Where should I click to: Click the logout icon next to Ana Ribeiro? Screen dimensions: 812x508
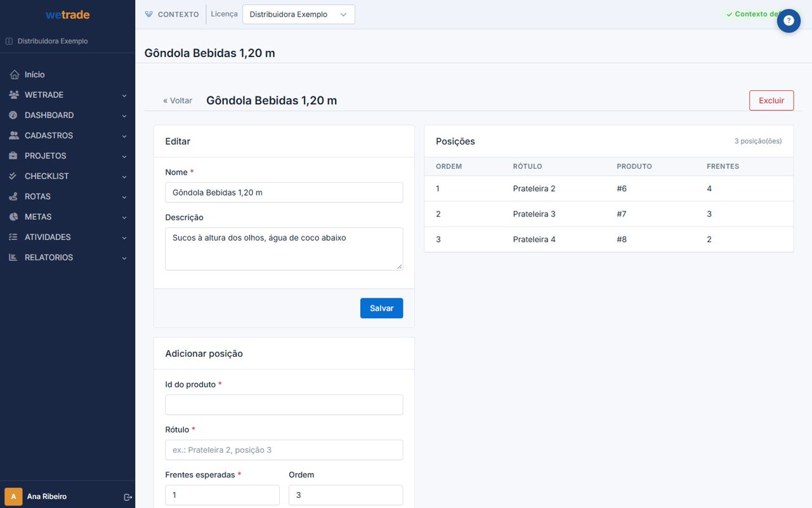128,497
